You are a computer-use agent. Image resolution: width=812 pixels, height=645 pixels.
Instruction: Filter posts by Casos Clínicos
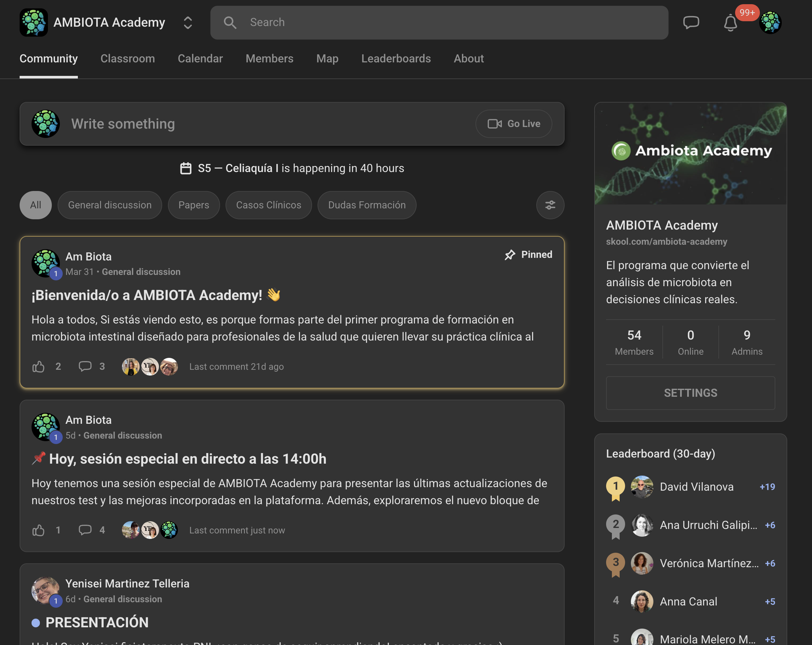[x=269, y=205]
